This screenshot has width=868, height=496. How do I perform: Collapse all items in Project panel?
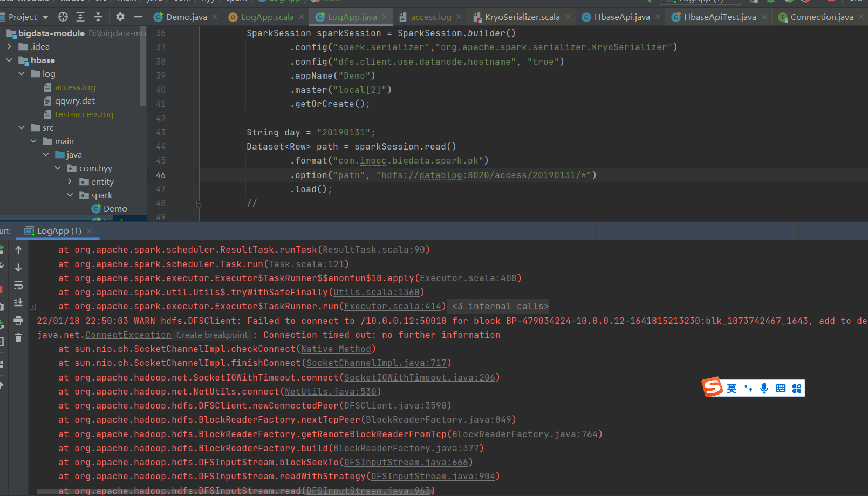(98, 17)
